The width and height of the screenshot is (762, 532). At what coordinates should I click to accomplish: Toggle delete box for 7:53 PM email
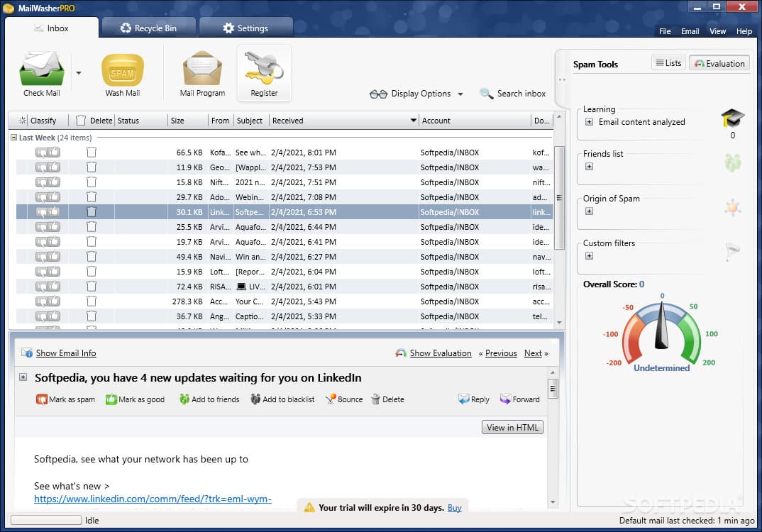click(x=92, y=167)
